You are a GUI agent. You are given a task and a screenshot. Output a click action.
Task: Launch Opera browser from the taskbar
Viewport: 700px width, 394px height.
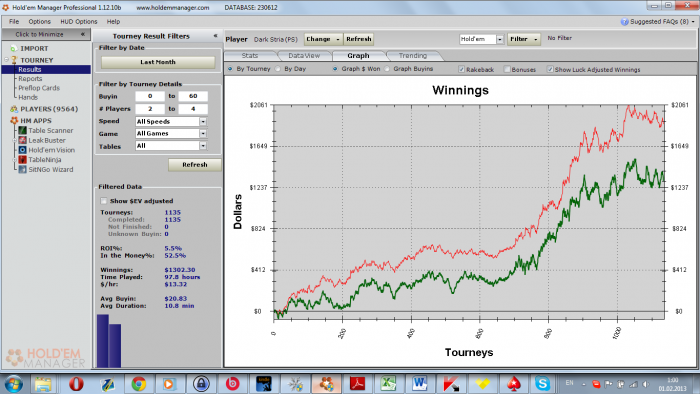[x=76, y=384]
